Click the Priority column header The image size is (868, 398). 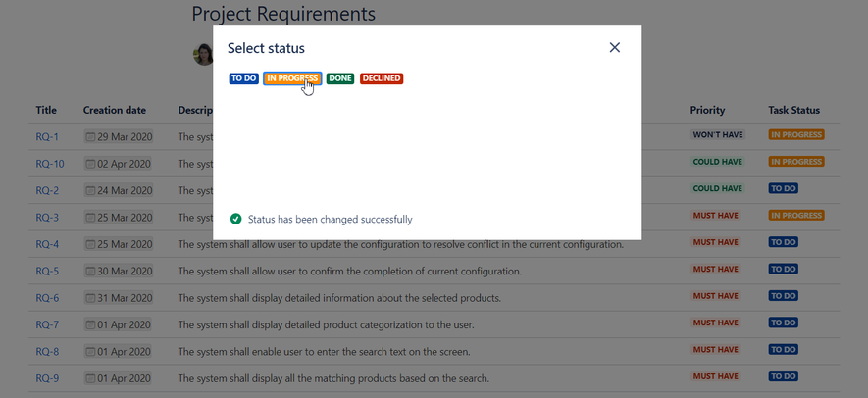707,110
